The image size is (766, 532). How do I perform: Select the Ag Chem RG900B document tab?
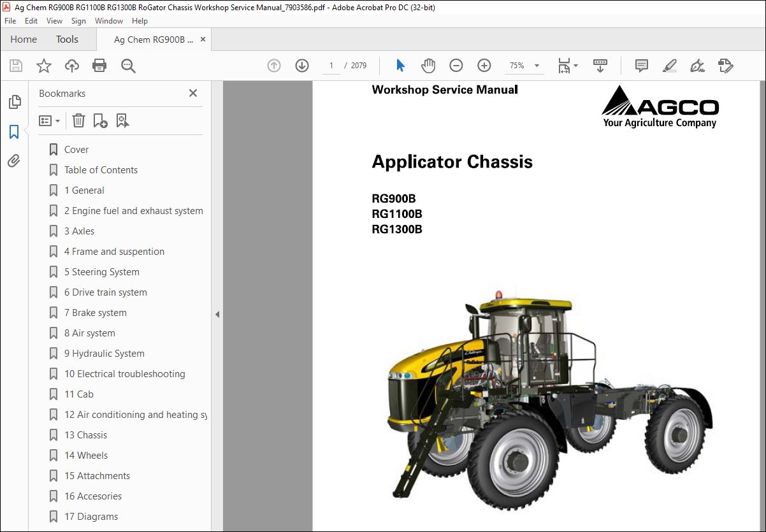[x=153, y=40]
